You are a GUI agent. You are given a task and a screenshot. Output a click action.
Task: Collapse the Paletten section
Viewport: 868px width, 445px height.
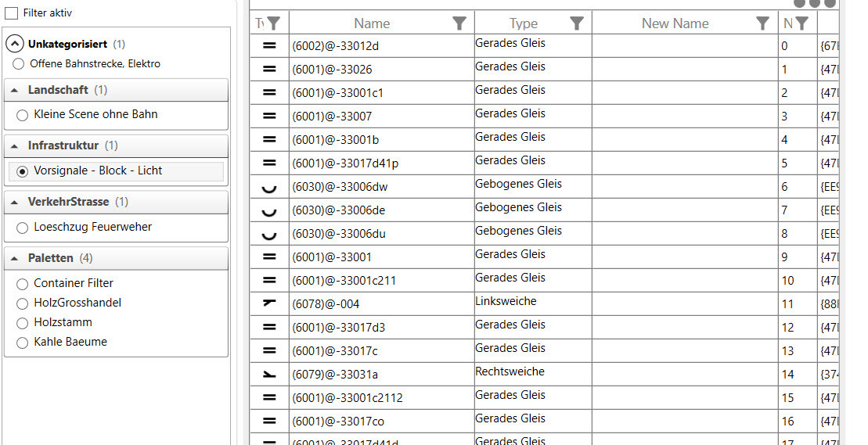pos(16,258)
